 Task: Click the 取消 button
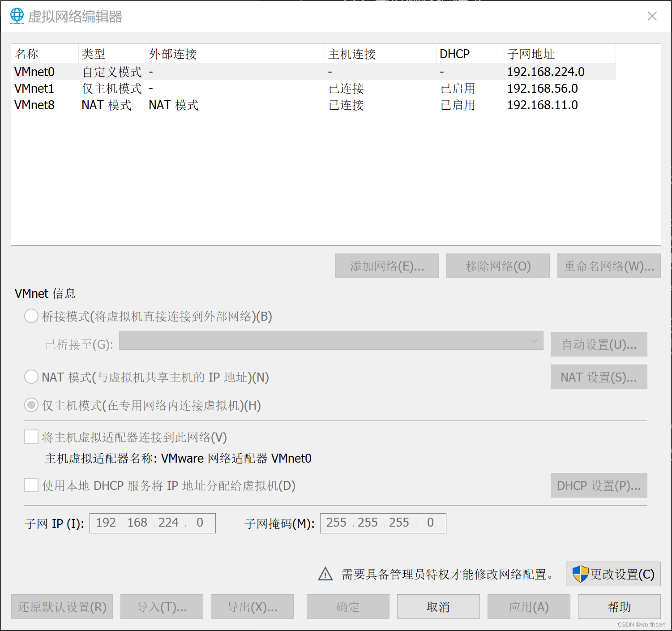438,607
